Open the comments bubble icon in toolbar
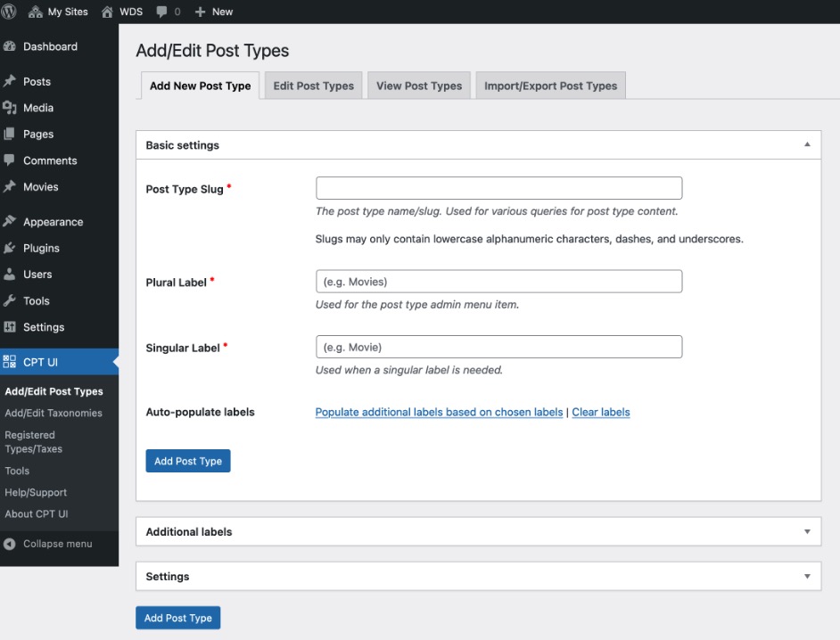The image size is (840, 640). [x=161, y=12]
